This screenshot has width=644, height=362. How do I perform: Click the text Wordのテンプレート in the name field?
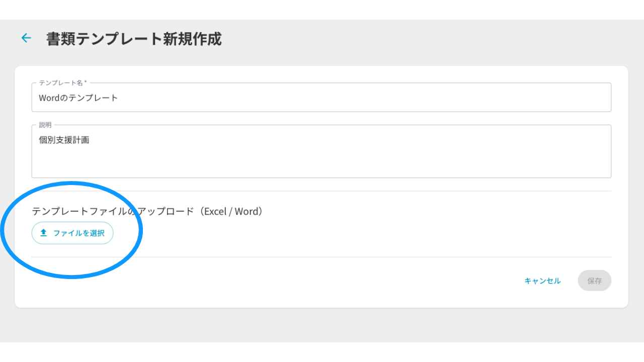[78, 98]
